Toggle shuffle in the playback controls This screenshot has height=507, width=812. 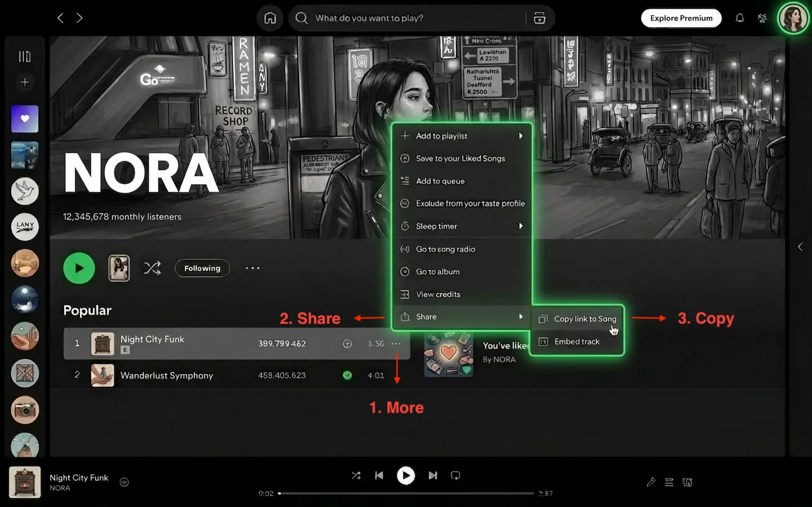click(356, 475)
